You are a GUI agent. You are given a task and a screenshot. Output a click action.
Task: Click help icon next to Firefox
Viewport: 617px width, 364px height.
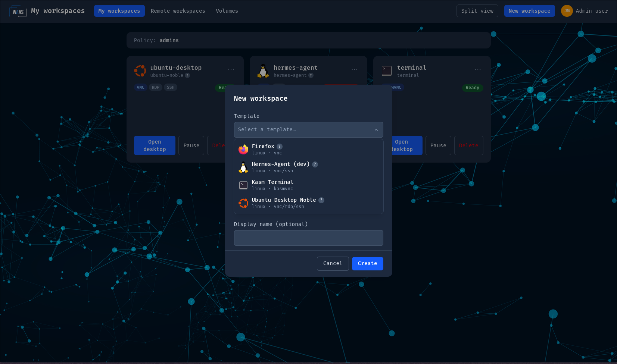pos(280,147)
